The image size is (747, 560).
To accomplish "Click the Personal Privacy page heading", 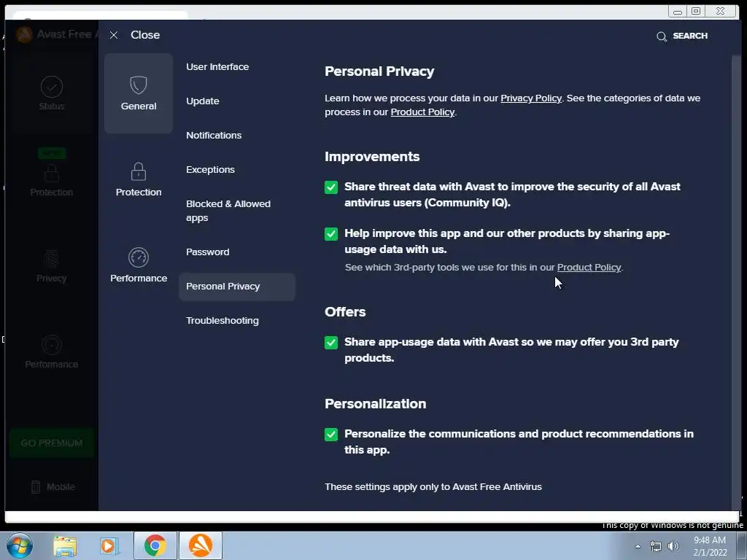I will (x=379, y=71).
